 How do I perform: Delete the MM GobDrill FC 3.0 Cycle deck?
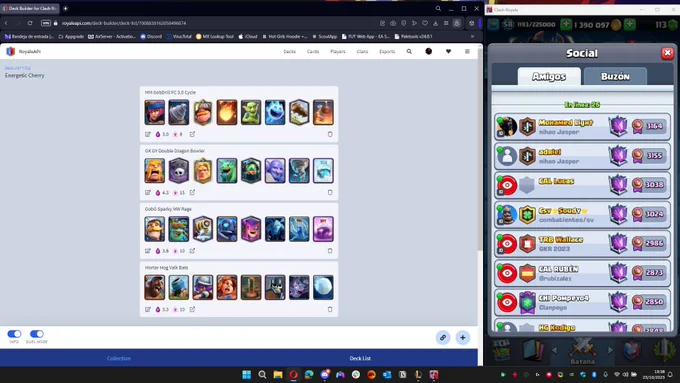[x=330, y=134]
